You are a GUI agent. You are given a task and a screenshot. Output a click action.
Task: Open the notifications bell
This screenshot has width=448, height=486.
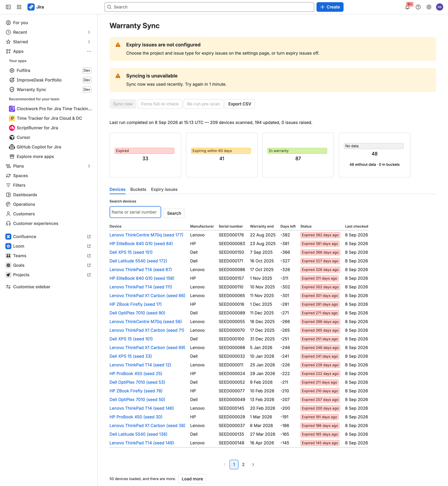(407, 7)
